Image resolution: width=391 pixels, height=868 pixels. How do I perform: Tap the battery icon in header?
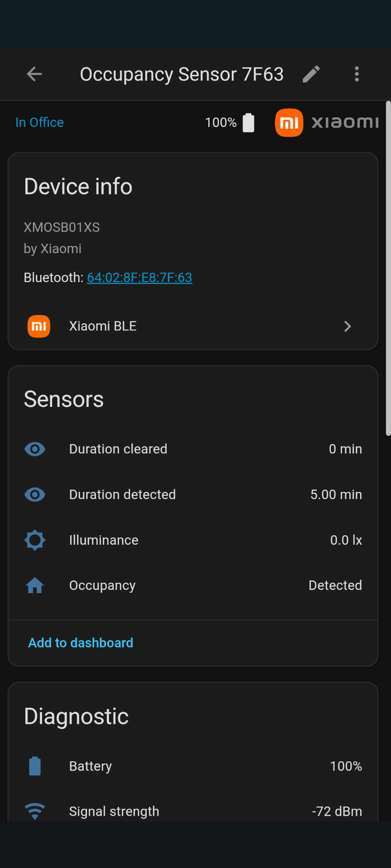[248, 123]
